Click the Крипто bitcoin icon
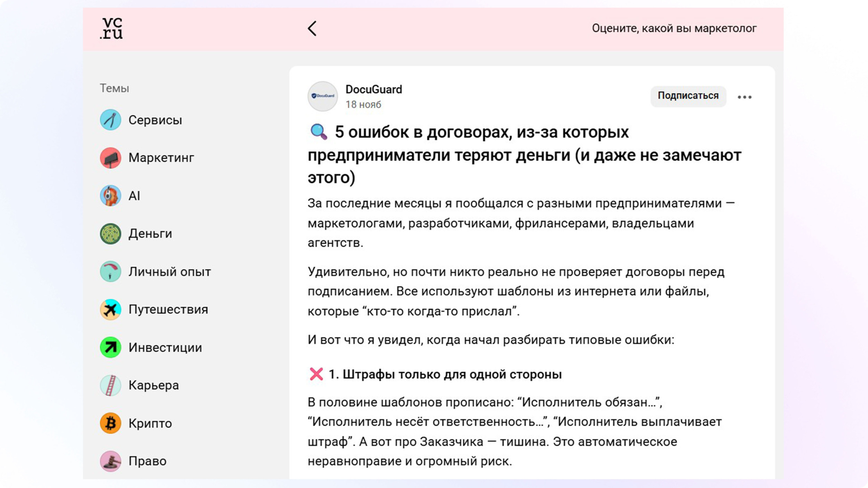 [110, 423]
